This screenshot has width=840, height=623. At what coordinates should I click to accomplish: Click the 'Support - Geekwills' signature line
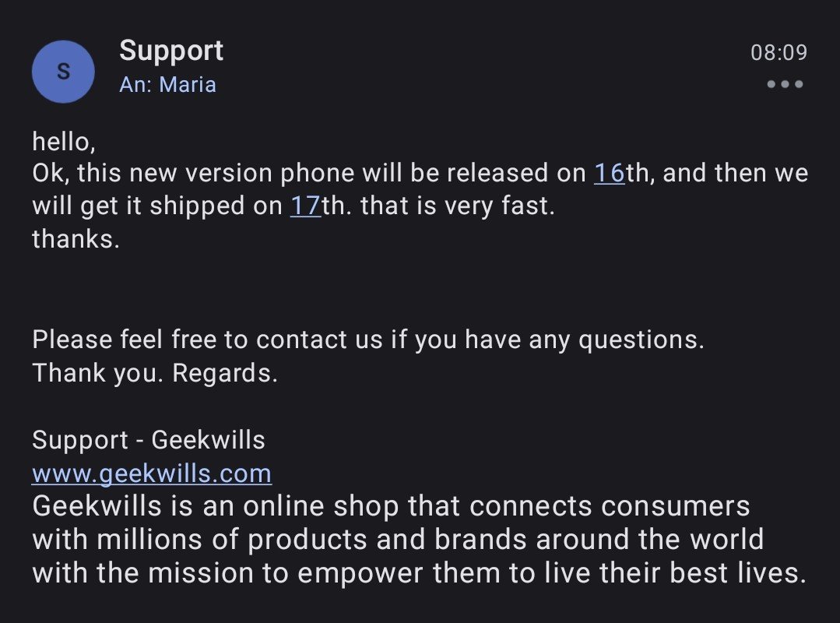149,440
